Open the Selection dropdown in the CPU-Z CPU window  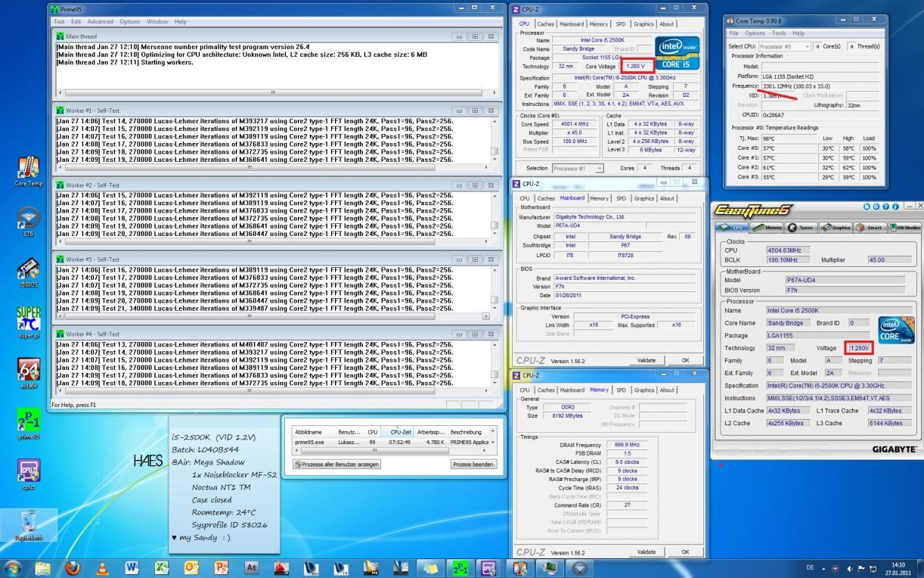(578, 168)
